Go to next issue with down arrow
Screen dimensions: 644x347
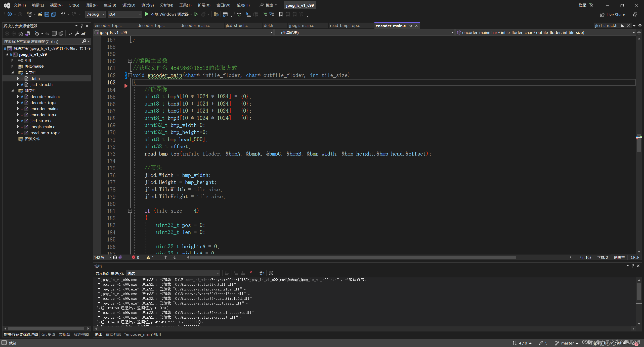click(x=175, y=257)
